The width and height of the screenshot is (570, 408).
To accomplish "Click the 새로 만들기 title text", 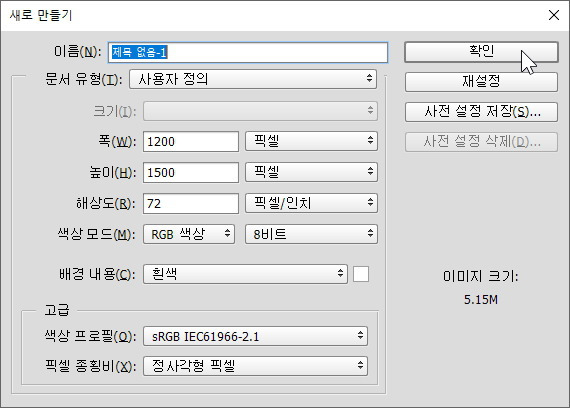I will [x=41, y=15].
